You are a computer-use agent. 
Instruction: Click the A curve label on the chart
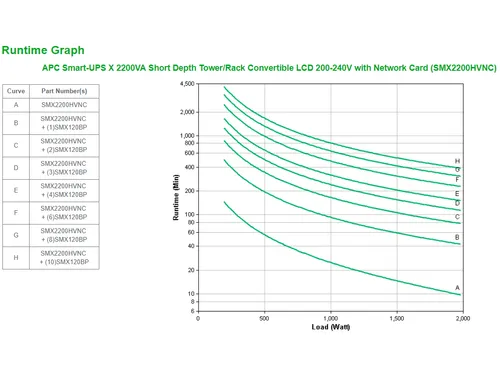point(457,288)
